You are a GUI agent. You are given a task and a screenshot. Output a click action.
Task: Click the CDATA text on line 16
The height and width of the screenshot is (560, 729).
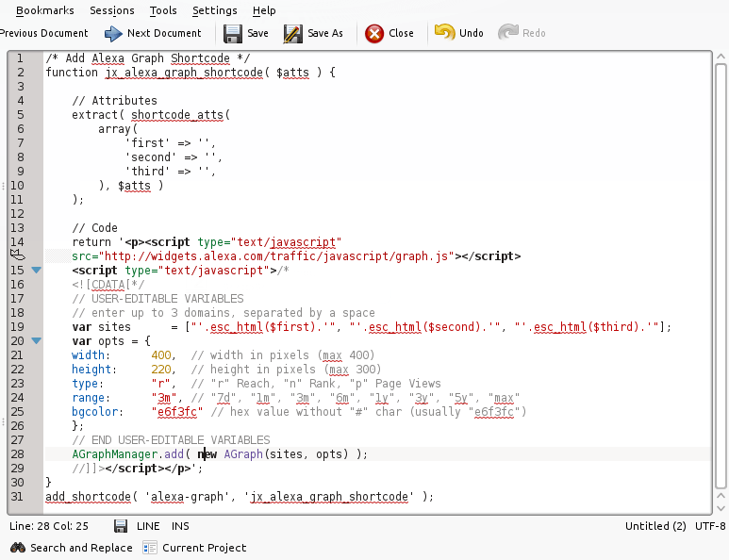pyautogui.click(x=108, y=285)
